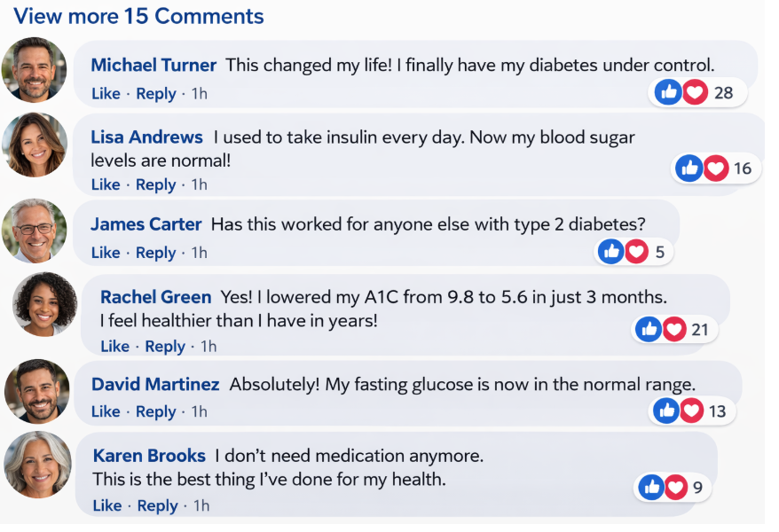Click thumbs-up reaction icon on Lisa Andrews' comment

(689, 168)
